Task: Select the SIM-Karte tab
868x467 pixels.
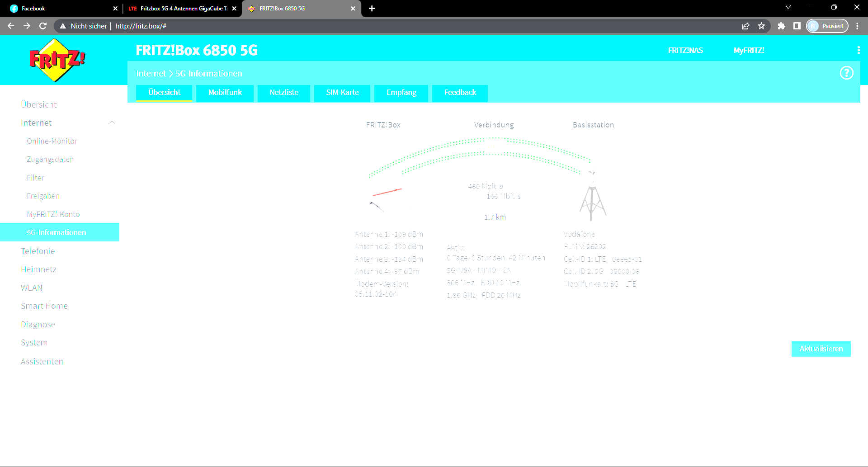Action: point(342,93)
